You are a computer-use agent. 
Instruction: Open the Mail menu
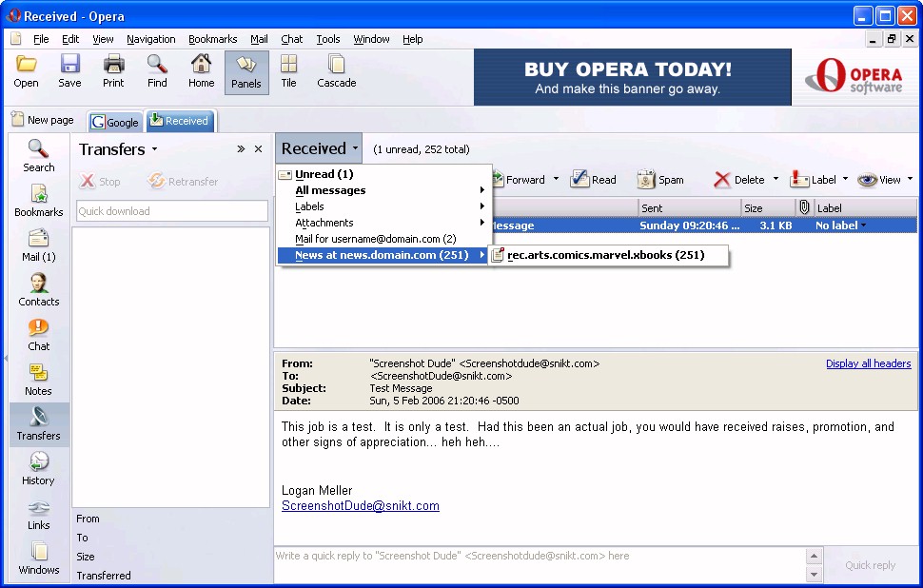pyautogui.click(x=259, y=39)
